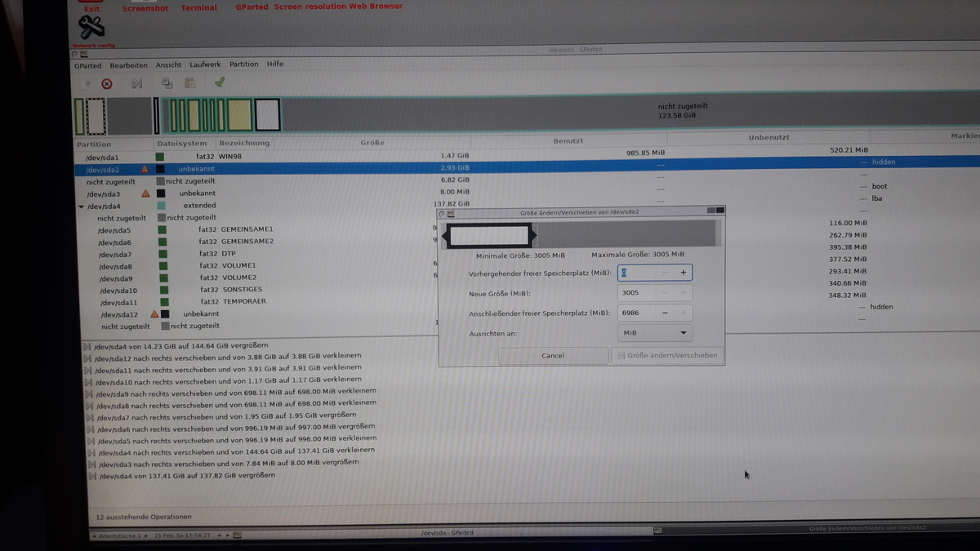The height and width of the screenshot is (551, 980).
Task: Click the resize/move toolbar icon
Action: [x=137, y=83]
